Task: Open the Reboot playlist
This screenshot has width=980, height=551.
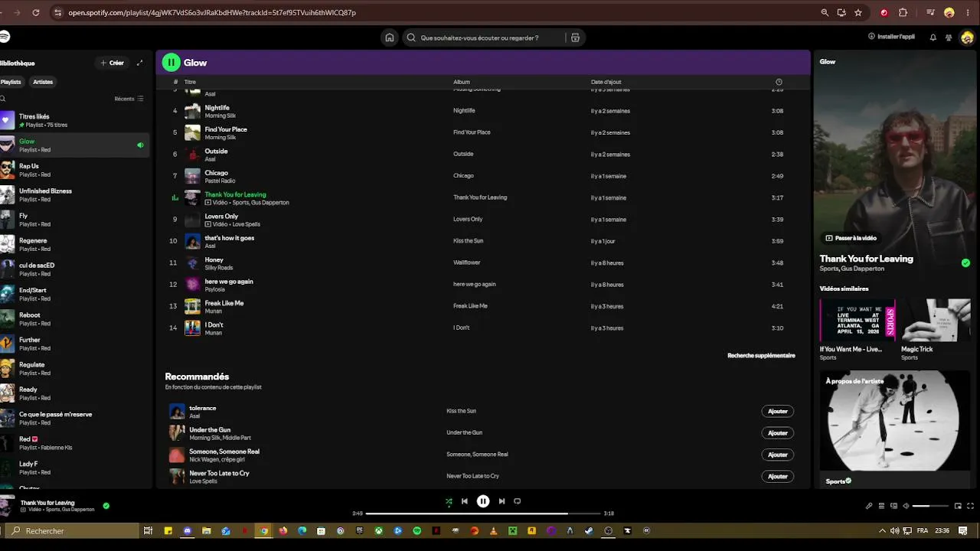Action: click(x=74, y=319)
